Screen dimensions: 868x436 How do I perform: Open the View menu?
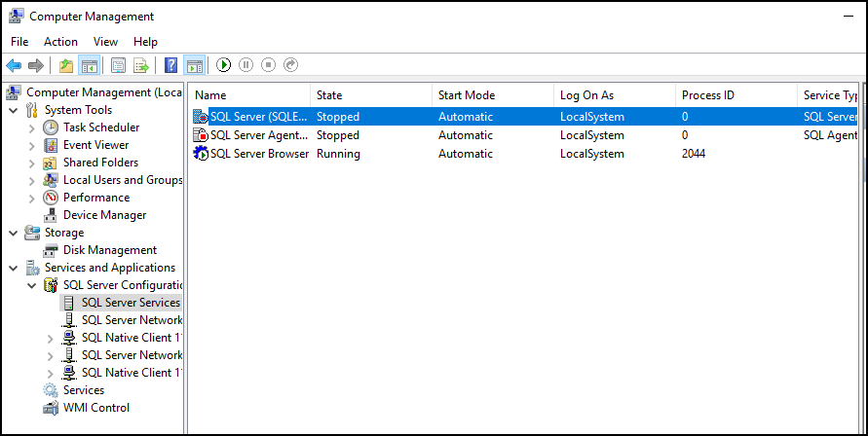105,42
